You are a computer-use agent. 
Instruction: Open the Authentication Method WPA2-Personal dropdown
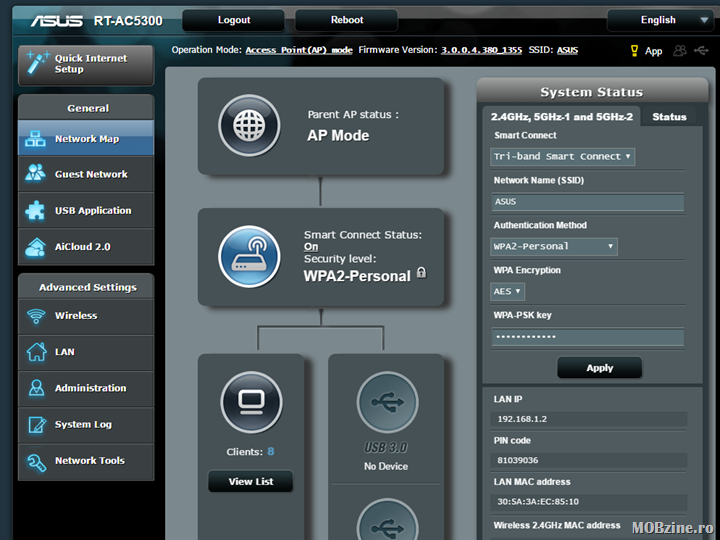554,247
